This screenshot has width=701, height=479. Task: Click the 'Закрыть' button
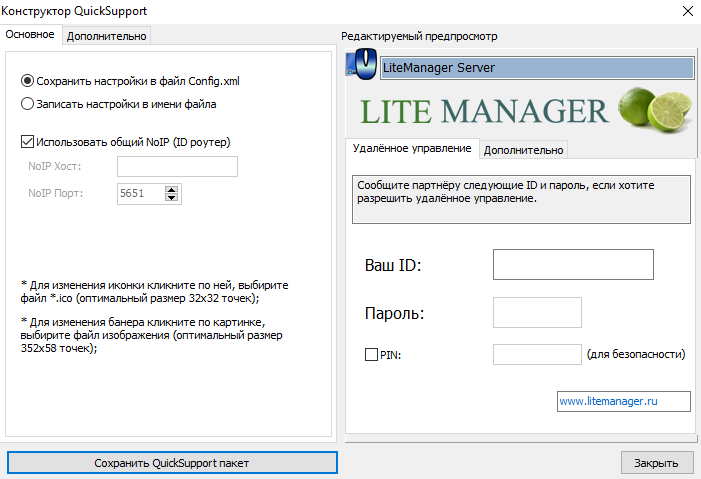[x=656, y=463]
